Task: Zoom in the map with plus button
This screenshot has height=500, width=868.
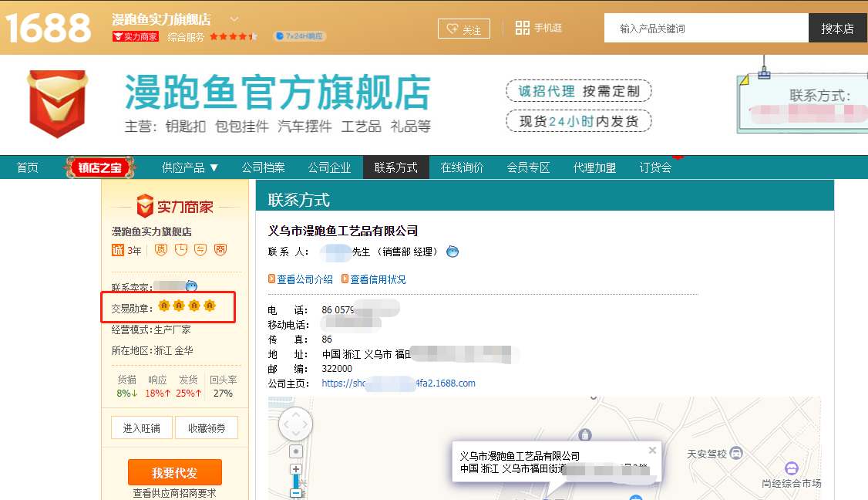Action: tap(296, 469)
